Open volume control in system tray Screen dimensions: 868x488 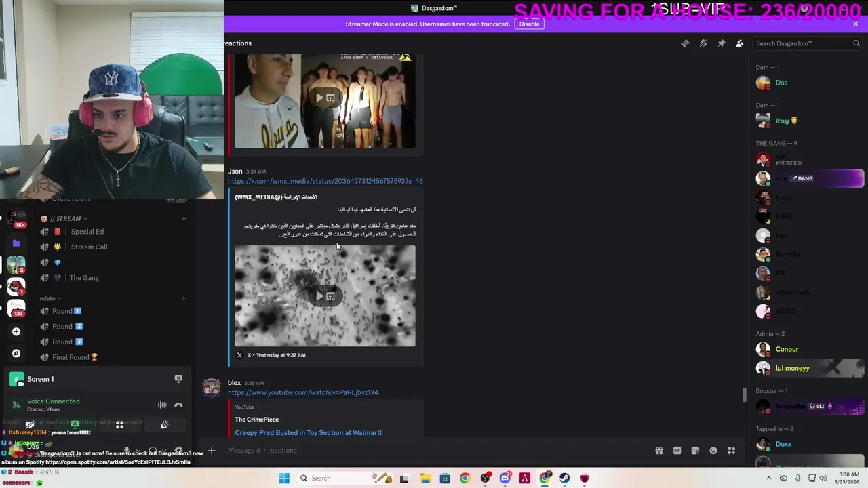(x=823, y=478)
